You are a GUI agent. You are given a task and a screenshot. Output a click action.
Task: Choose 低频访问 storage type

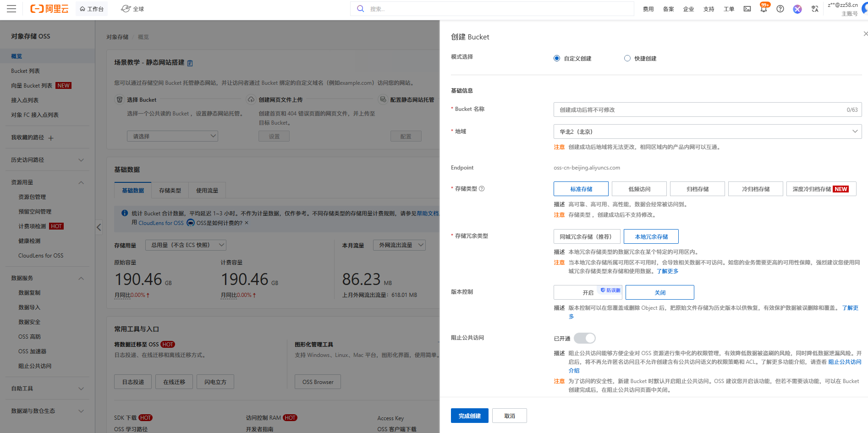point(639,189)
